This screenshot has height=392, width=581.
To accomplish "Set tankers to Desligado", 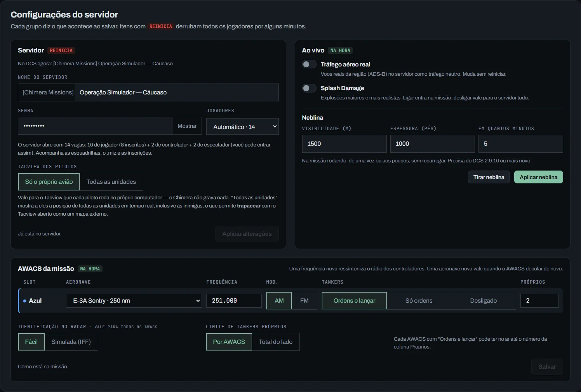I will click(x=484, y=301).
